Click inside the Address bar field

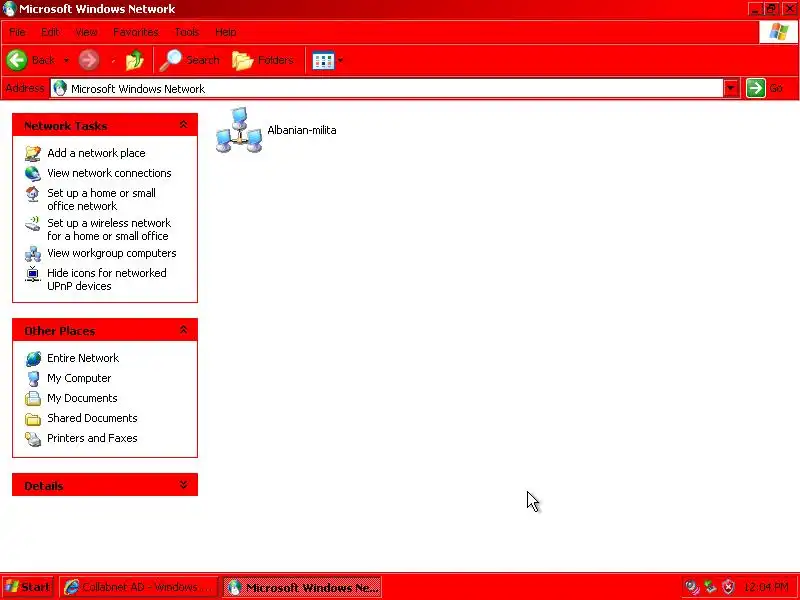coord(387,89)
